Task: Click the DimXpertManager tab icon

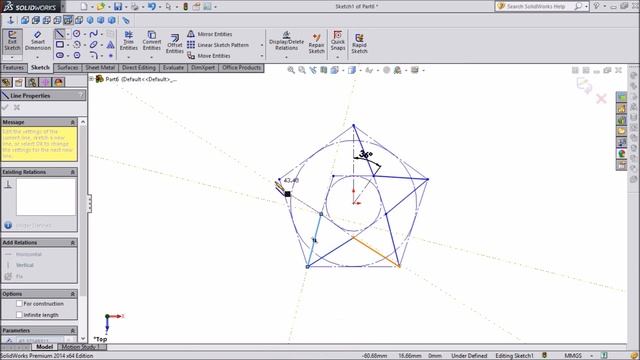Action: tap(45, 82)
